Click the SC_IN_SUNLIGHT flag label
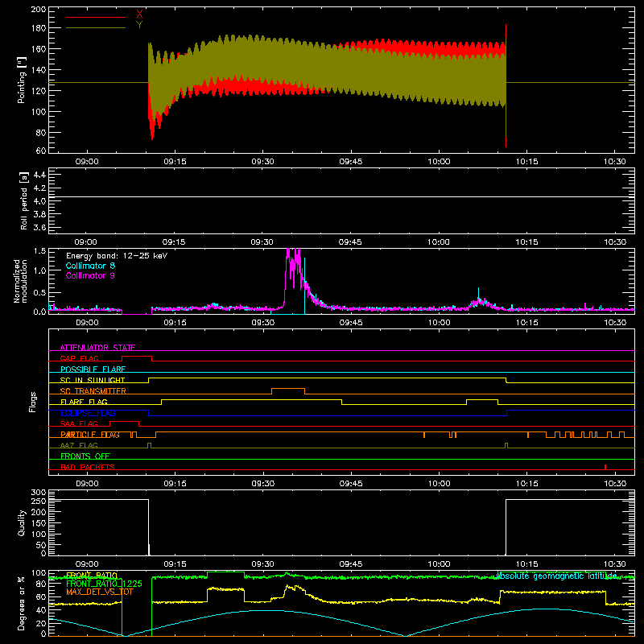Screen dimensions: 644x644 pyautogui.click(x=93, y=380)
